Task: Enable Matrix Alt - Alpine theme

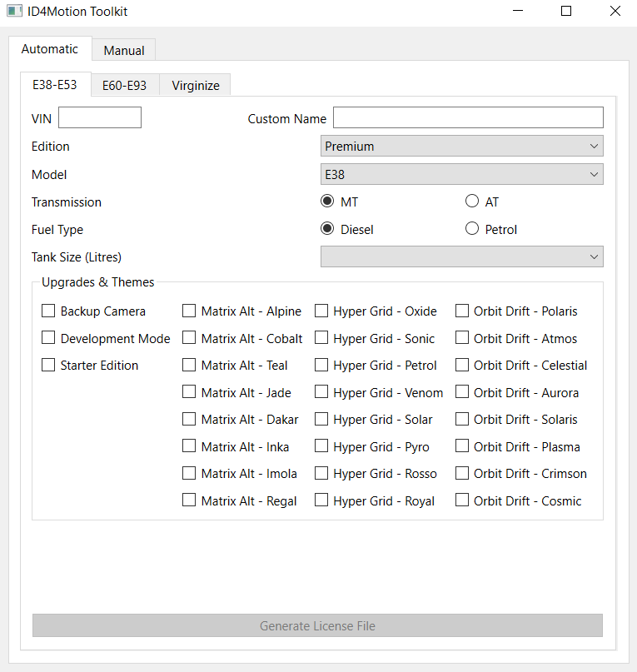Action: click(x=189, y=311)
